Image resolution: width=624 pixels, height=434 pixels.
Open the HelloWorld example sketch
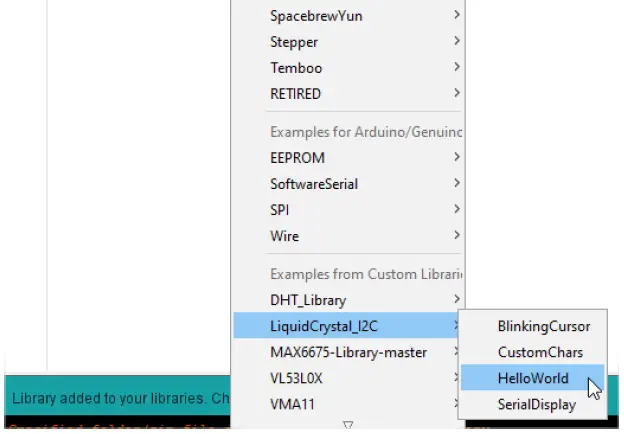click(532, 378)
